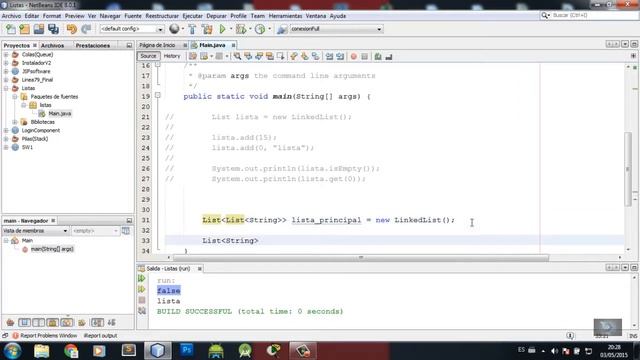Switch to the Prestaciones tab

coord(93,46)
